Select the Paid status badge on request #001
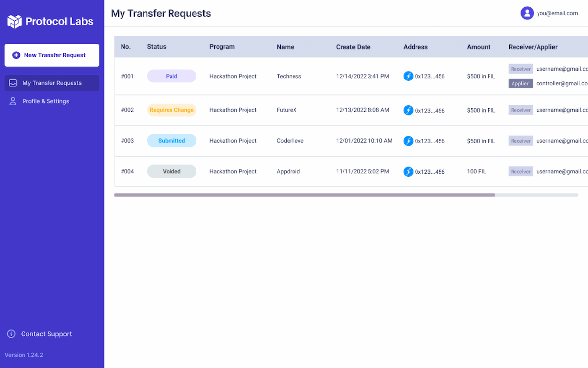Image resolution: width=588 pixels, height=368 pixels. tap(171, 76)
